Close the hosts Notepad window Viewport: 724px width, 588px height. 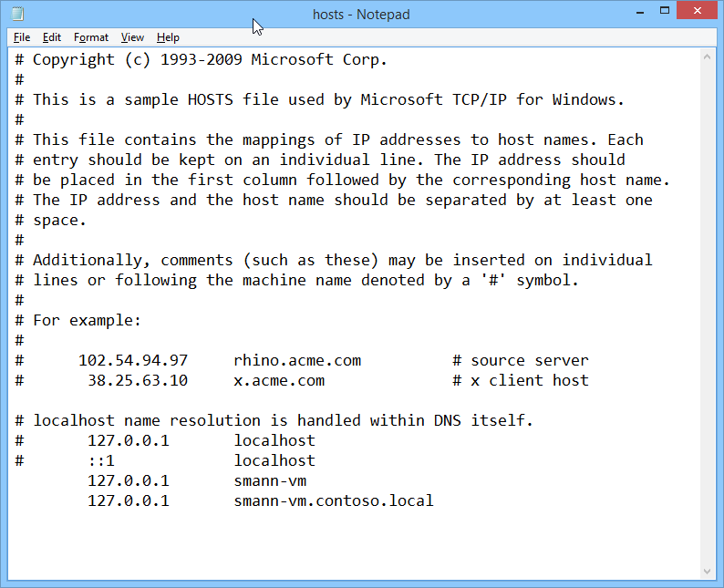698,10
